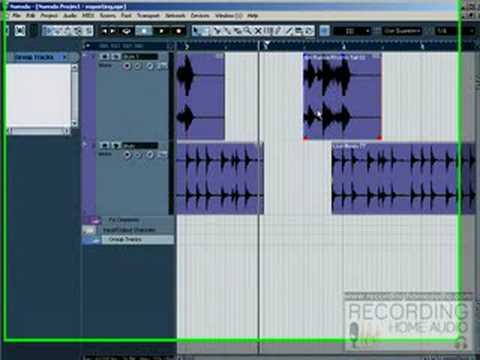The image size is (480, 360).
Task: Expand the Group Tracks folder icon
Action: 91,240
